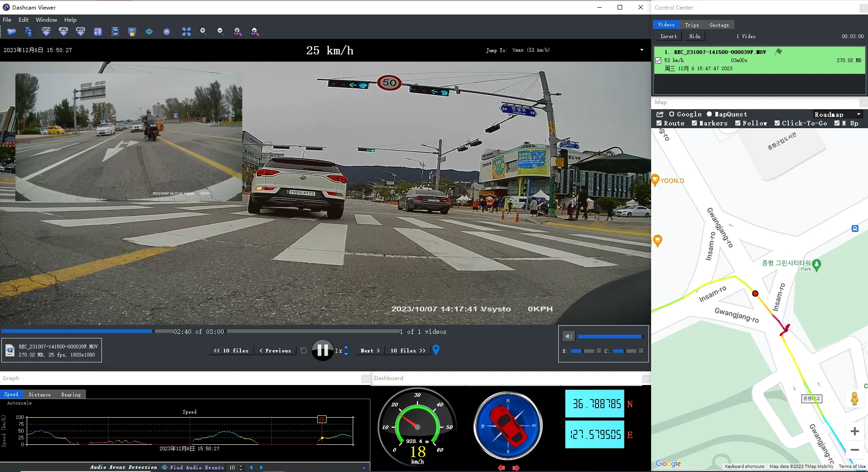Screen dimensions: 868x472
Task: Export the dashcam data with the DATA icon
Action: (46, 32)
